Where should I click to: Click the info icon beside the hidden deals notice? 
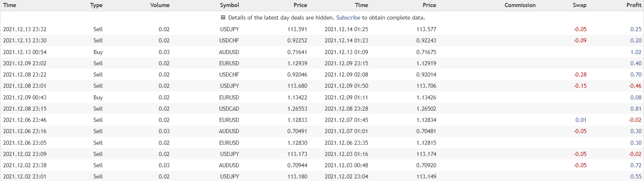click(x=223, y=17)
